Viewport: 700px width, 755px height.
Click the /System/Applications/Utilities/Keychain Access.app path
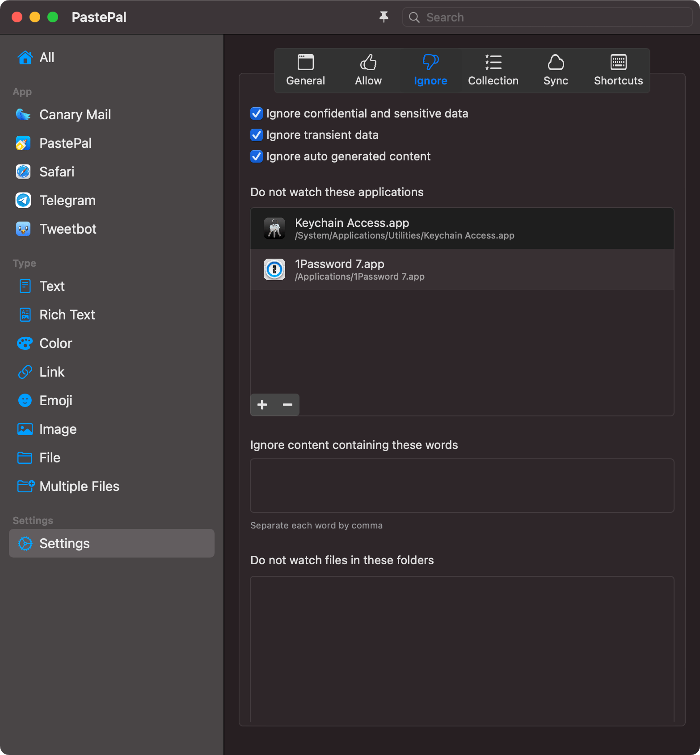click(405, 235)
